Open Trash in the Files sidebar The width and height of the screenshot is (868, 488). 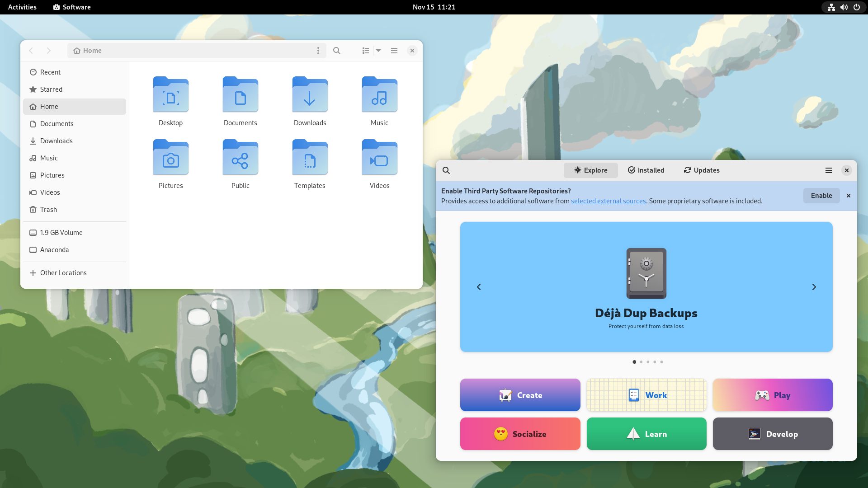tap(75, 210)
